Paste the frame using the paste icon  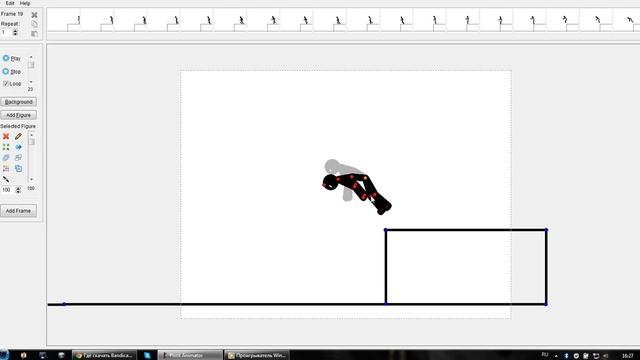[x=34, y=33]
